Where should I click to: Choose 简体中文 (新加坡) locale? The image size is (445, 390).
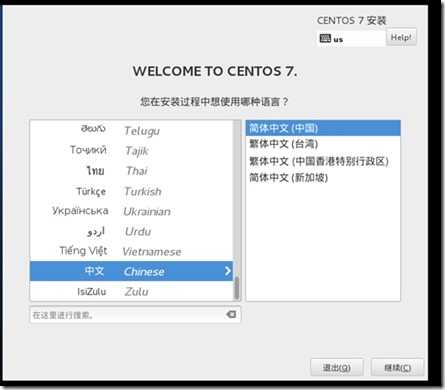(x=323, y=177)
